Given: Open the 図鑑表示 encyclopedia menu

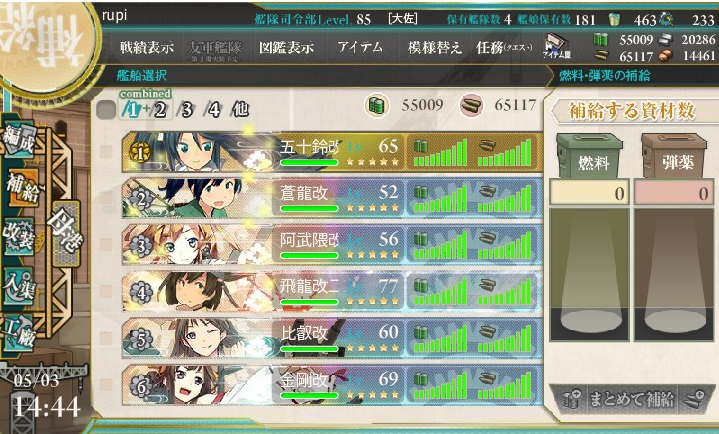Looking at the screenshot, I should [287, 47].
